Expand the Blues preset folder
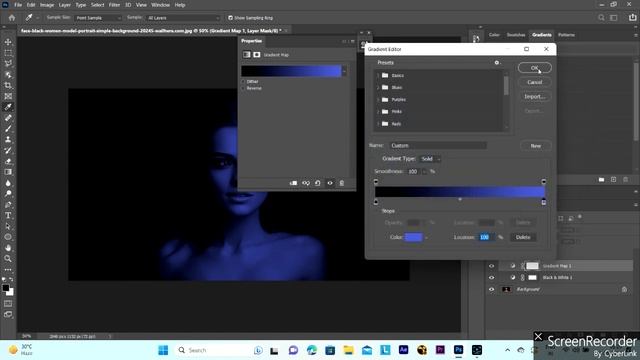The height and width of the screenshot is (360, 640). [378, 87]
